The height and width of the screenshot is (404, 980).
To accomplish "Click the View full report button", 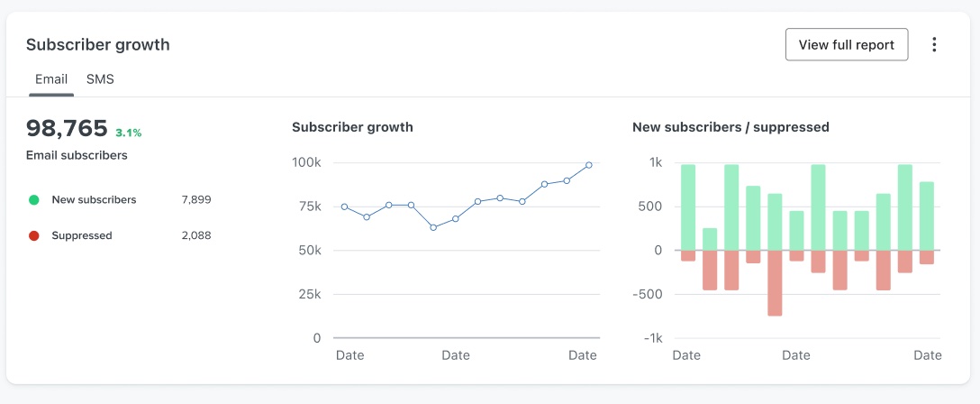I will [846, 45].
